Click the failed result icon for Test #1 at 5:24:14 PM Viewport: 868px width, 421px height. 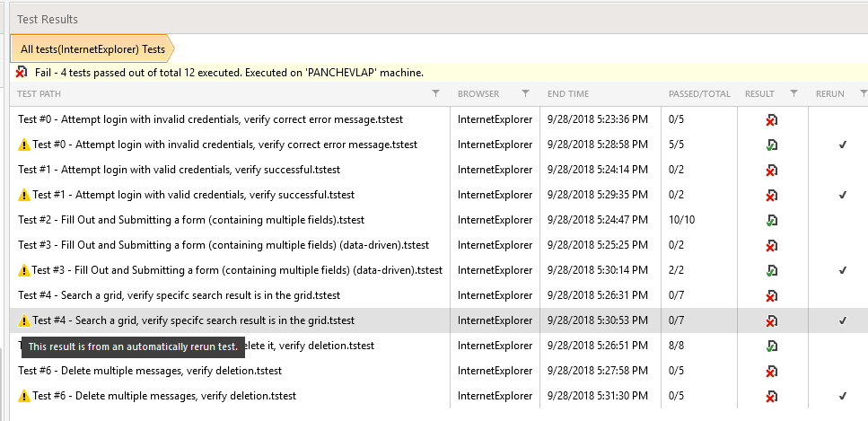(x=772, y=170)
